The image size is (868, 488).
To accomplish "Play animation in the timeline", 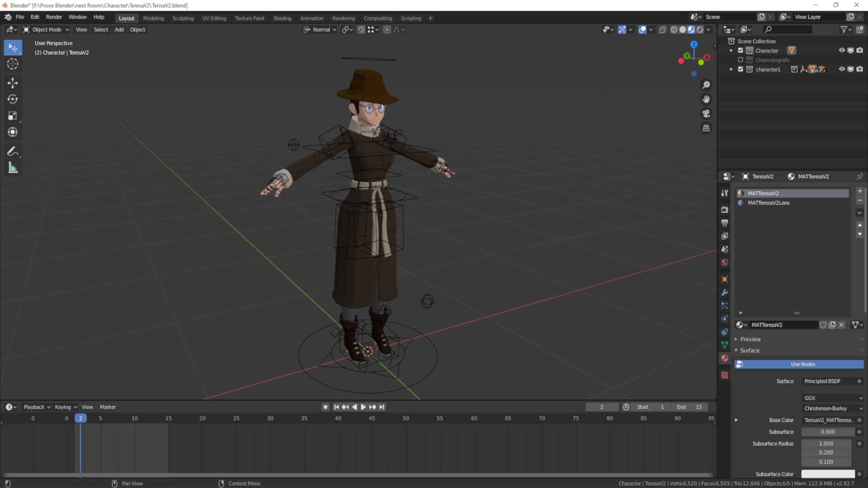I will 363,407.
